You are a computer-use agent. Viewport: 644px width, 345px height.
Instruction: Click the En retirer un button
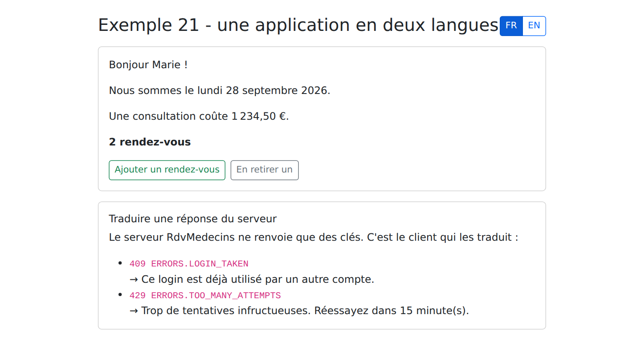[264, 170]
